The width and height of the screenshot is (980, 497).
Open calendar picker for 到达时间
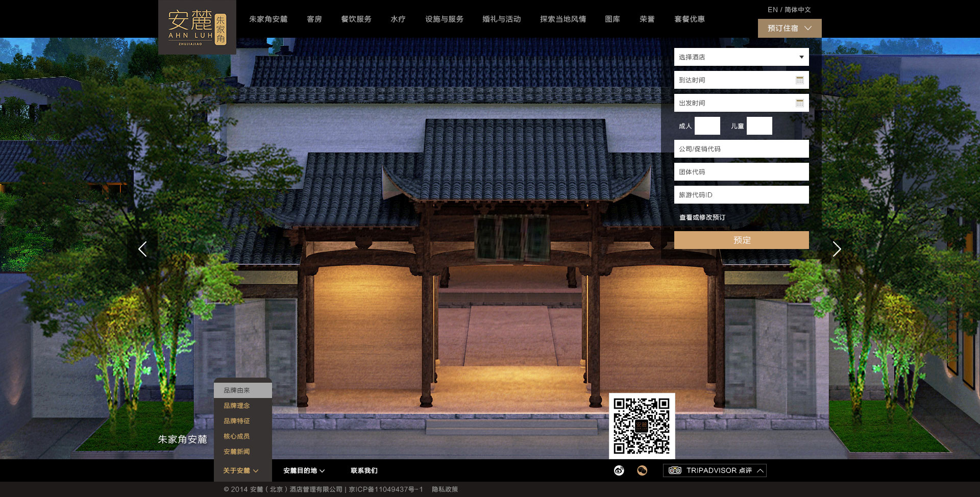pyautogui.click(x=799, y=80)
